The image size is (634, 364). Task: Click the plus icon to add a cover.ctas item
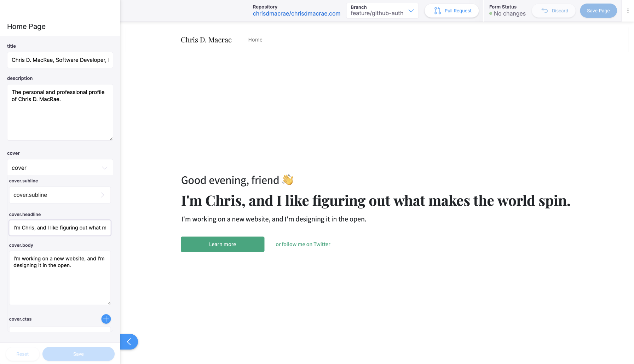(106, 319)
